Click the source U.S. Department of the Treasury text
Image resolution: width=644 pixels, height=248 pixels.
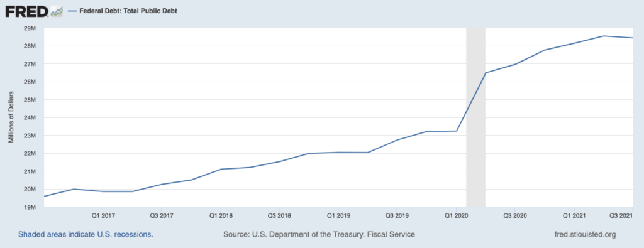click(319, 235)
